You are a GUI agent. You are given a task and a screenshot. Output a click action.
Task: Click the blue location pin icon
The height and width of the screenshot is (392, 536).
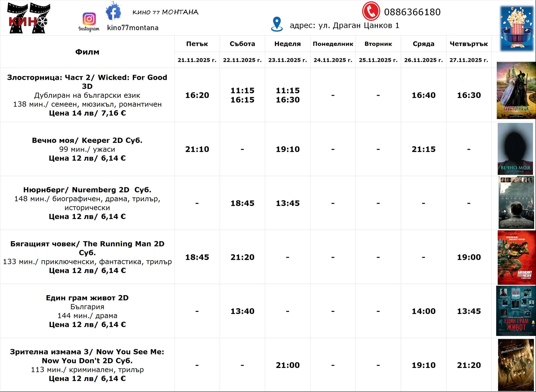pos(277,24)
